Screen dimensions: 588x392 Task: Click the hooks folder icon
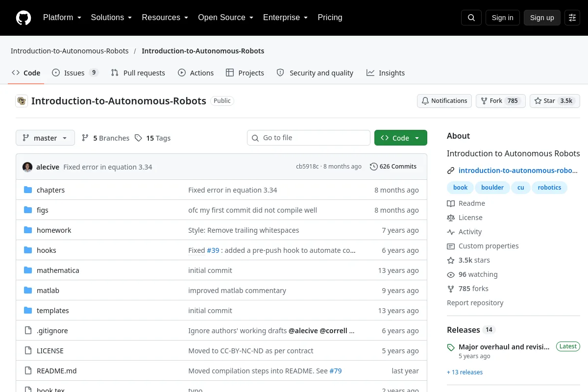[28, 250]
